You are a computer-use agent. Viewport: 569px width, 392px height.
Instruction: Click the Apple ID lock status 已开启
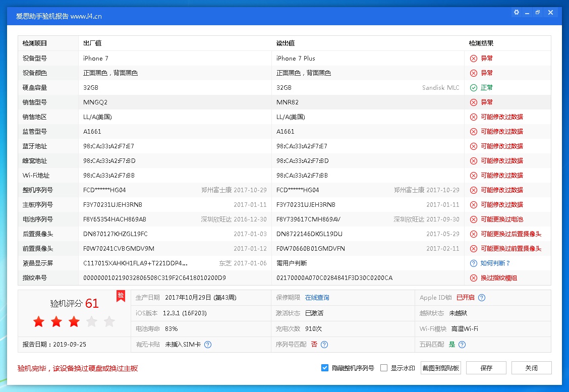click(x=466, y=298)
